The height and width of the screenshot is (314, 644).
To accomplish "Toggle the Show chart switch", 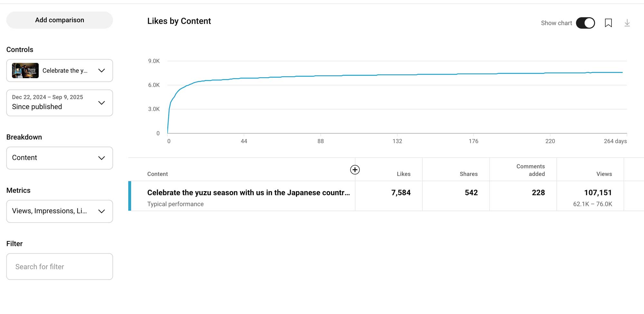I will tap(585, 23).
